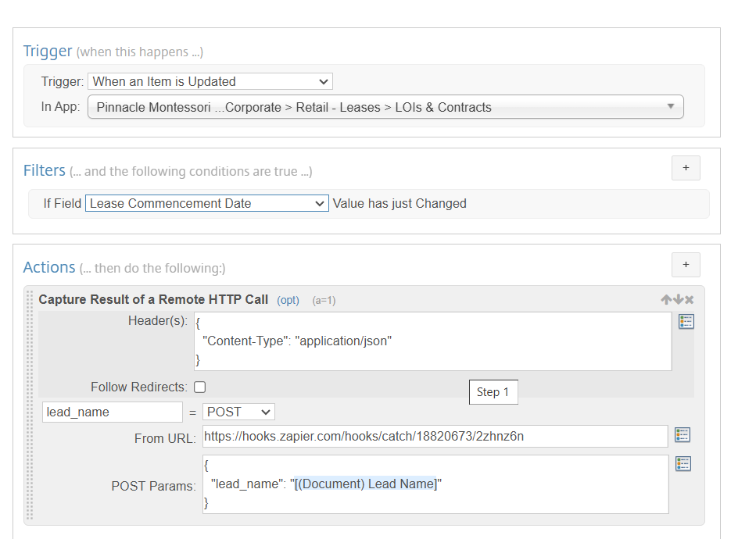Grab the dotted drag handle of the action
This screenshot has width=756, height=539.
(x=30, y=405)
